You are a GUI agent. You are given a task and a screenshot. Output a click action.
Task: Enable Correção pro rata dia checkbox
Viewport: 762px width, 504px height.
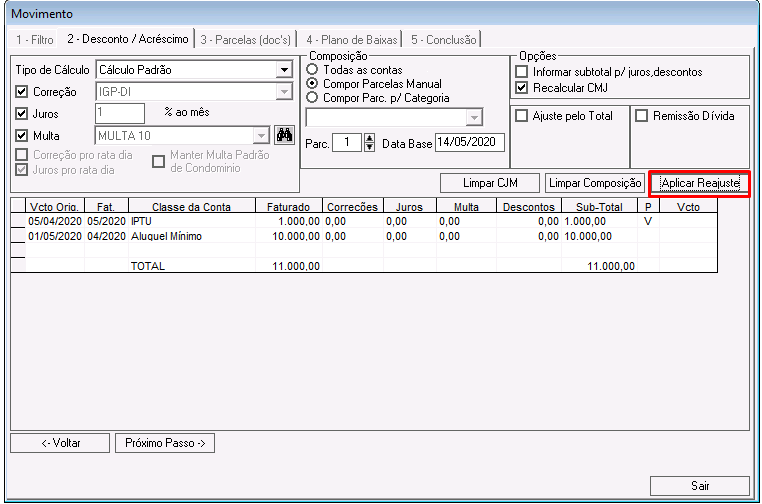21,155
